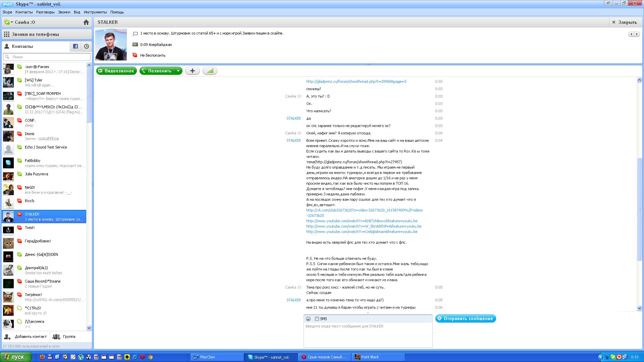Expand the Call button dropdown arrow
Screen dimensions: 644x362
(178, 71)
